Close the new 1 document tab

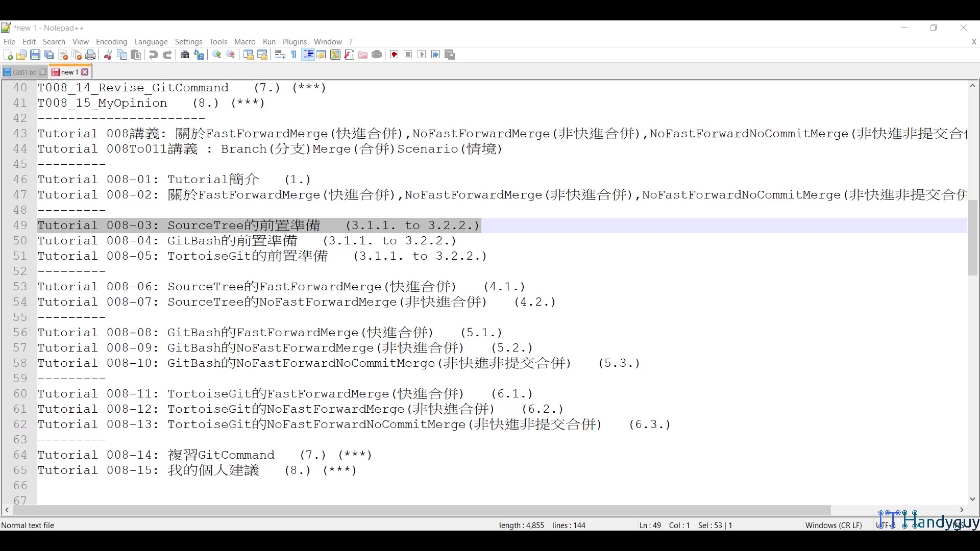(85, 72)
